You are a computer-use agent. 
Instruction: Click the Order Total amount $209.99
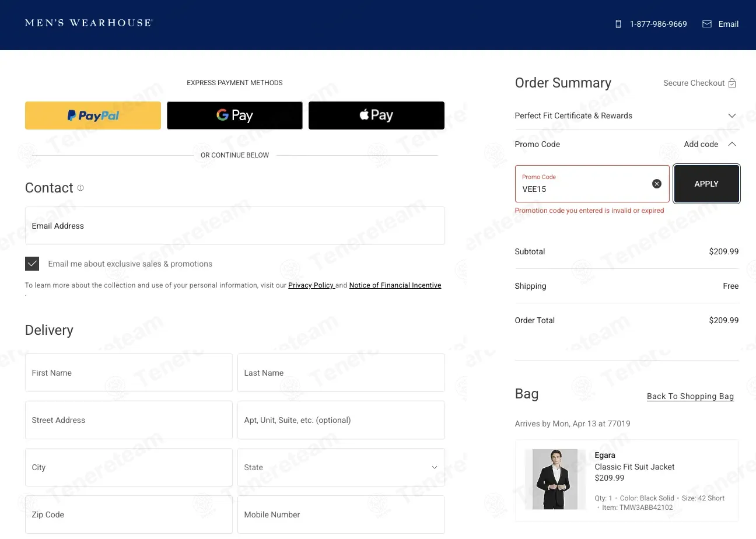pyautogui.click(x=724, y=320)
